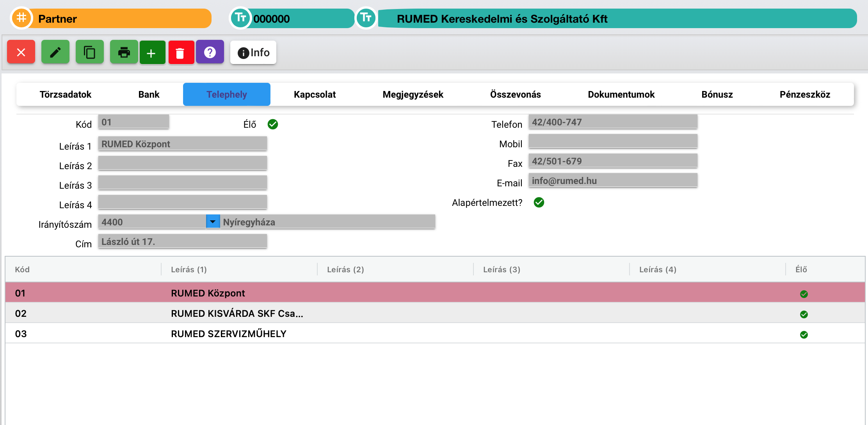
Task: Click the Élő column header in the table
Action: pyautogui.click(x=825, y=270)
